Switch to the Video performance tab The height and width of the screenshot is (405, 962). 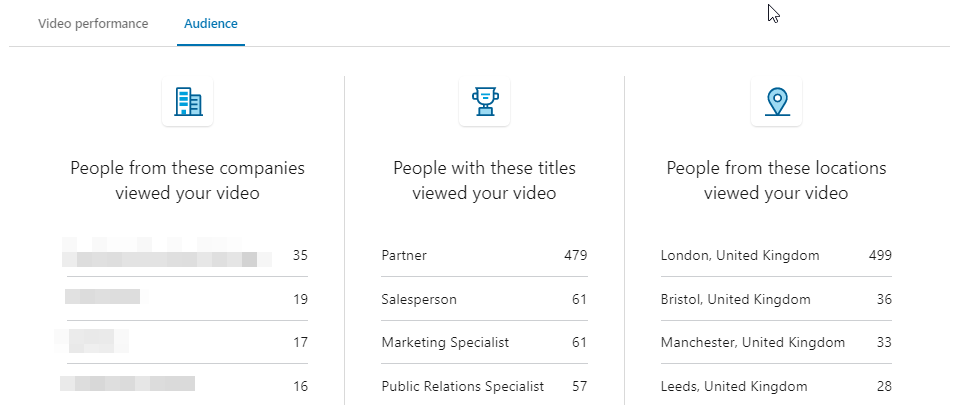pyautogui.click(x=93, y=24)
